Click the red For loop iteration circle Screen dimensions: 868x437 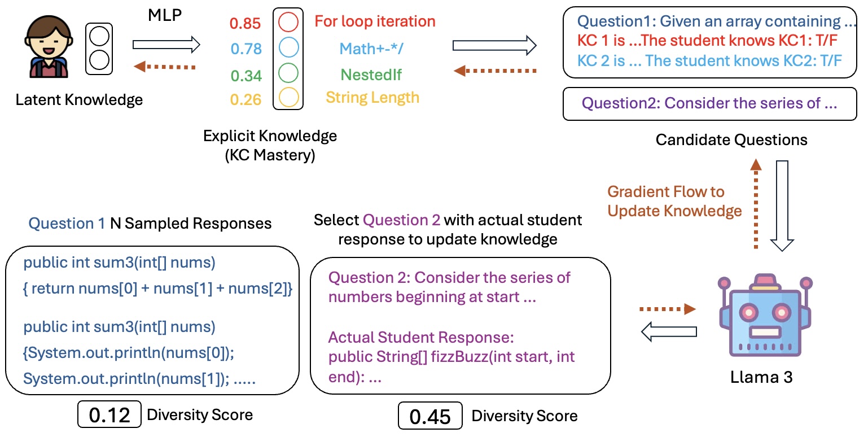[288, 23]
